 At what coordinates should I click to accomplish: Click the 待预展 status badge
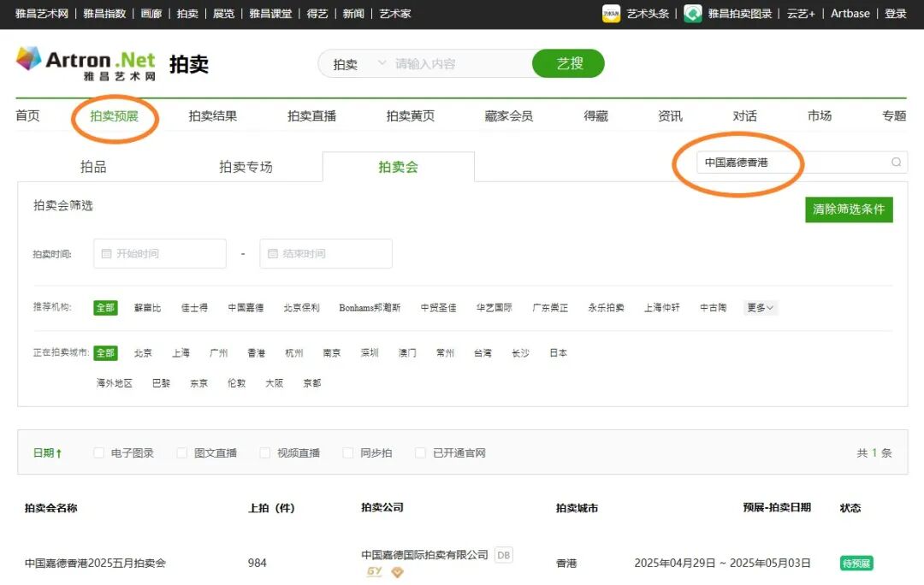pyautogui.click(x=856, y=564)
